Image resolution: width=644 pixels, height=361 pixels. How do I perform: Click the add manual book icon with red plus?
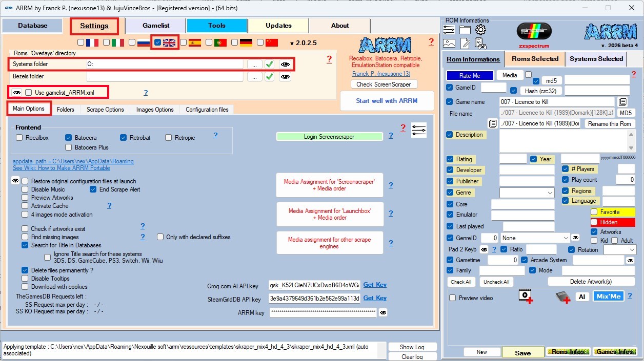coord(562,296)
